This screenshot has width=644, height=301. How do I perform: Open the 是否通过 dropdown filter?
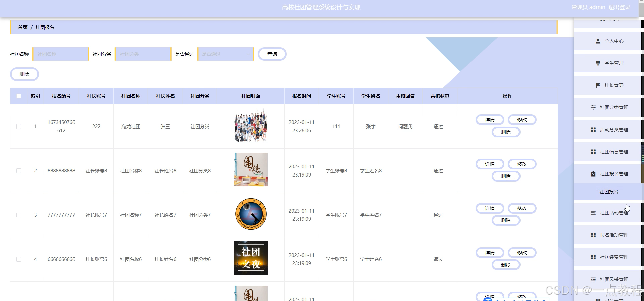pos(226,54)
